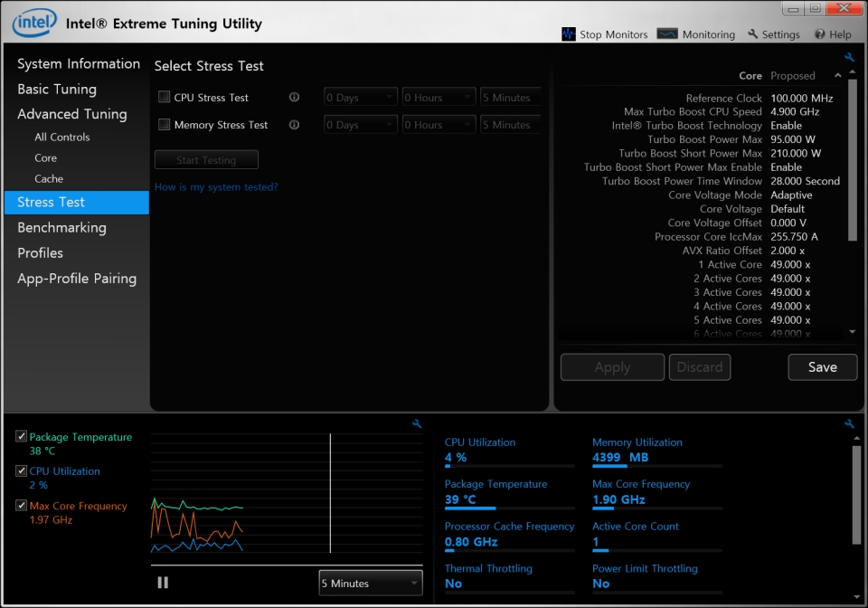Open CPU Stress Test Days dropdown

tap(361, 98)
